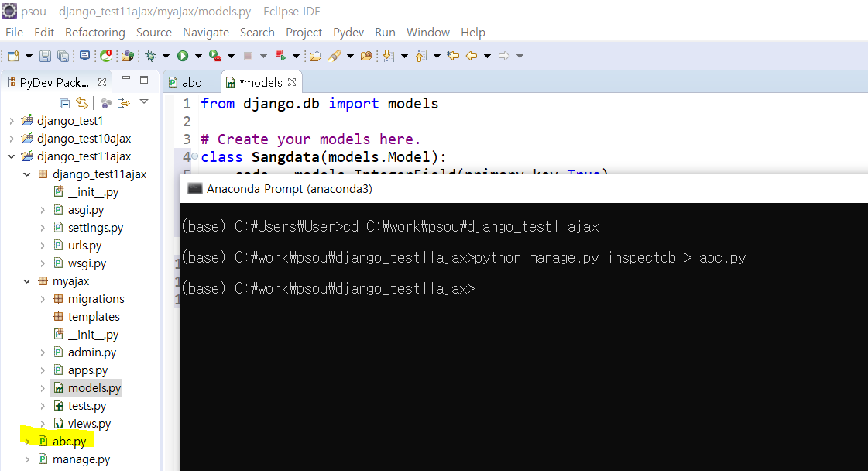Screen dimensions: 868x471
Task: Click line 1 of models.py code
Action: click(320, 104)
